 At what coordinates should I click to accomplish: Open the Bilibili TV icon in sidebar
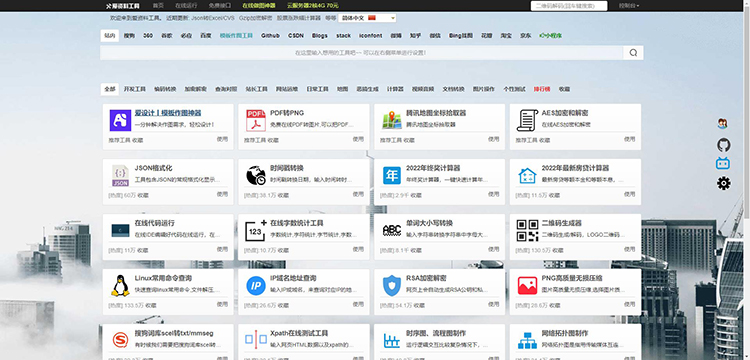pos(723,164)
